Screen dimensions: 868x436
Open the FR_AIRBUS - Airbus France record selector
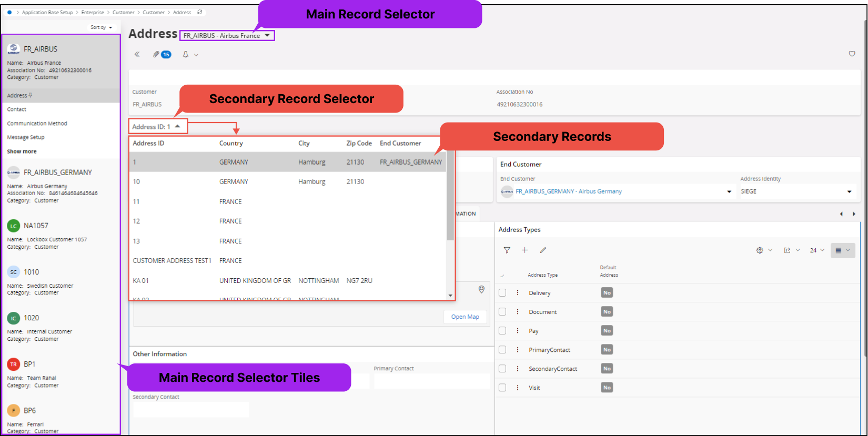click(227, 36)
